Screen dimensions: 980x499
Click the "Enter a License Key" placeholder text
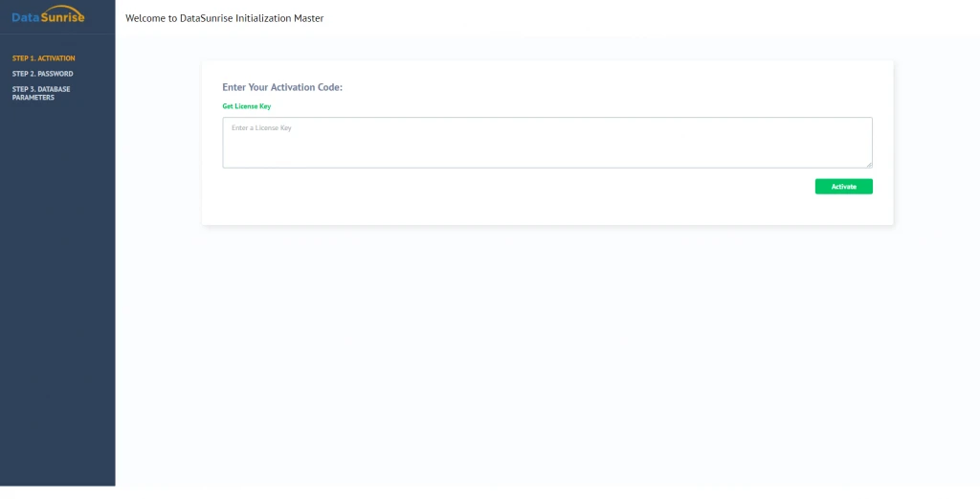pos(261,128)
